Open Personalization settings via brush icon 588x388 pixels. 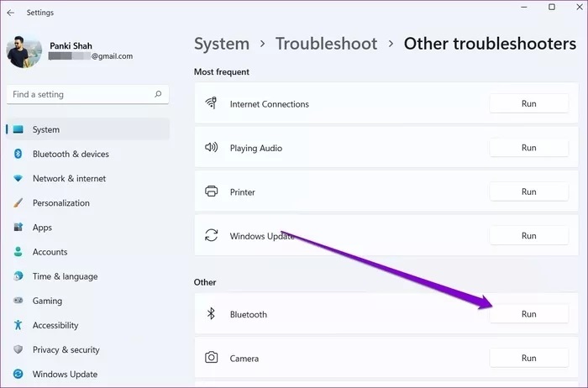click(18, 203)
